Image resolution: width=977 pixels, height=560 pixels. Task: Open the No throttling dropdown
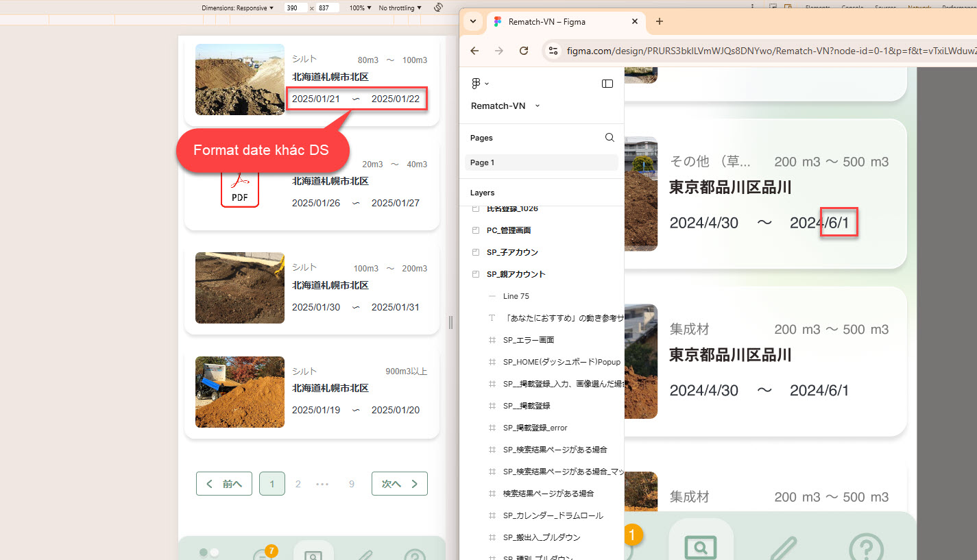(400, 8)
